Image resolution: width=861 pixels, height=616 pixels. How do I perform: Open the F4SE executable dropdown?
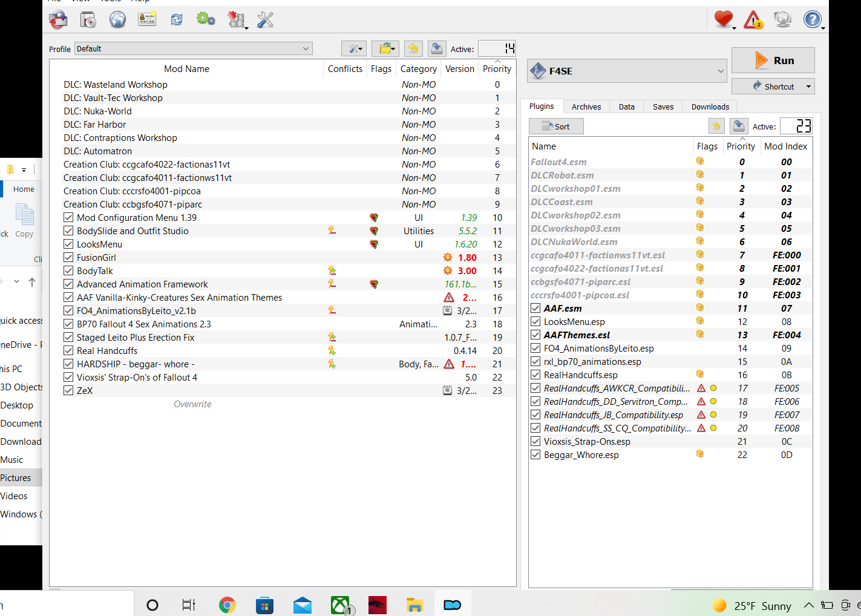pyautogui.click(x=627, y=71)
